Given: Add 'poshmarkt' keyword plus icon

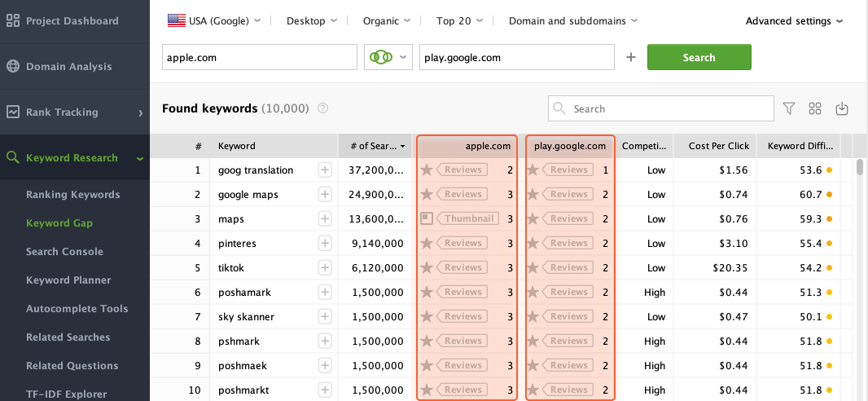Looking at the screenshot, I should point(325,390).
